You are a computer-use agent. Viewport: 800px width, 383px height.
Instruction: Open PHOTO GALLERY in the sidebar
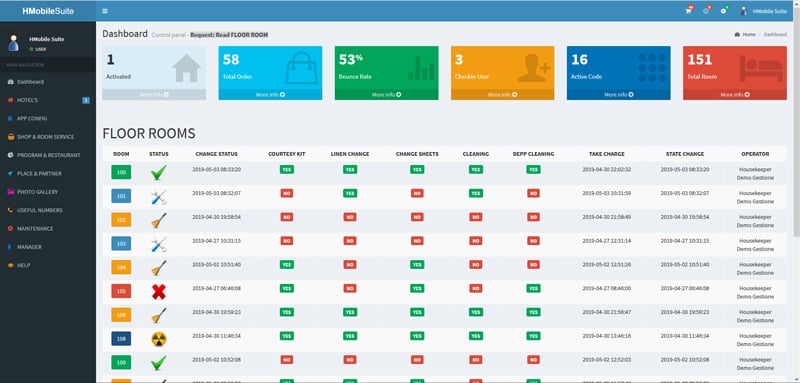click(x=47, y=192)
